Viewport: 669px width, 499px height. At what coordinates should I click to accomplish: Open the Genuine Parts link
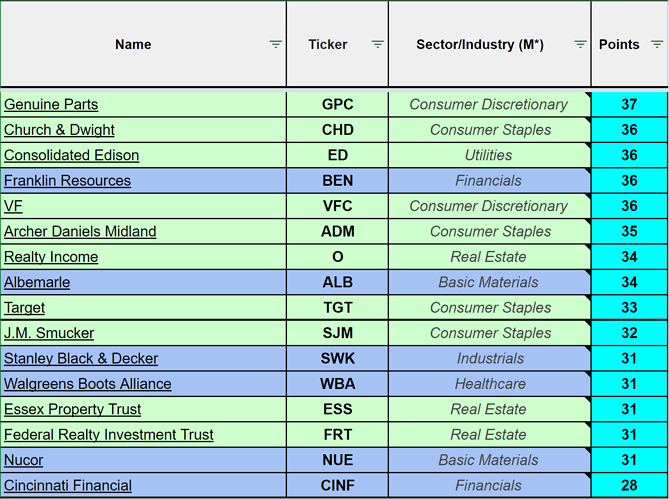click(x=51, y=104)
